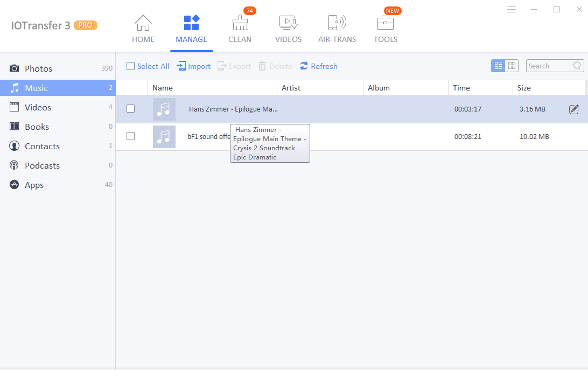Open the Apps section in sidebar
This screenshot has width=588, height=383.
tap(33, 185)
